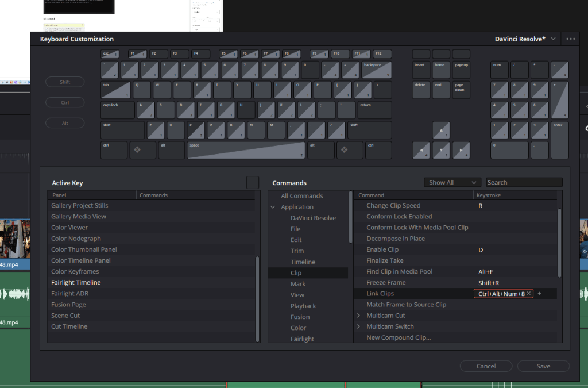The height and width of the screenshot is (388, 588).
Task: Select the Change Clip Speed command
Action: (x=455, y=206)
